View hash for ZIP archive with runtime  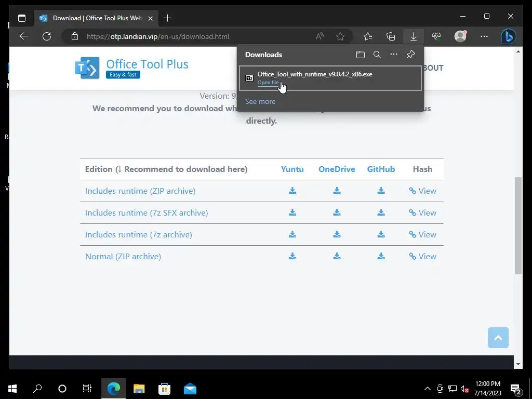(x=422, y=191)
